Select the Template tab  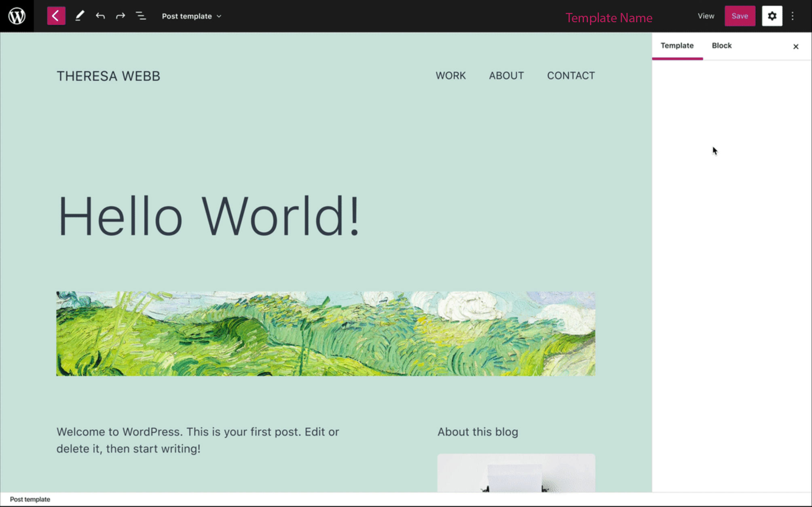[x=677, y=46]
